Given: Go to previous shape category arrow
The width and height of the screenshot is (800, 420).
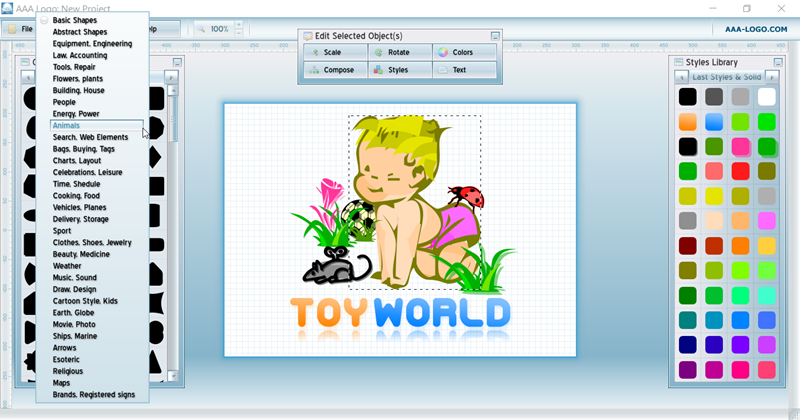Looking at the screenshot, I should [x=28, y=78].
